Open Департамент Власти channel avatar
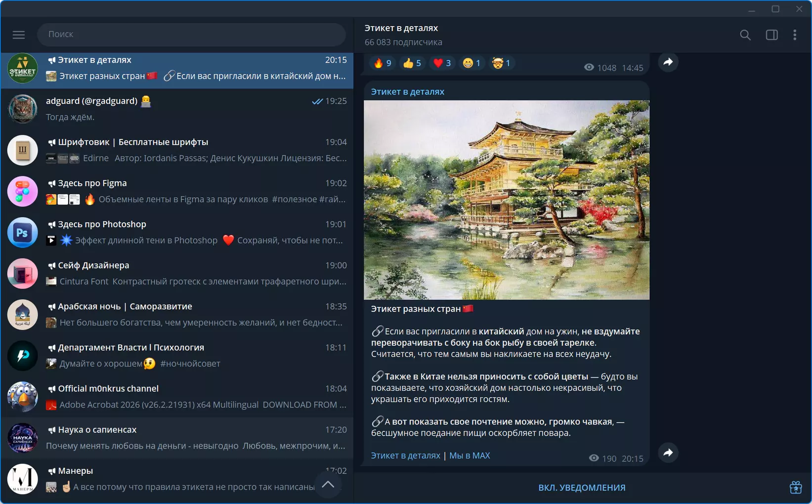 click(x=23, y=355)
